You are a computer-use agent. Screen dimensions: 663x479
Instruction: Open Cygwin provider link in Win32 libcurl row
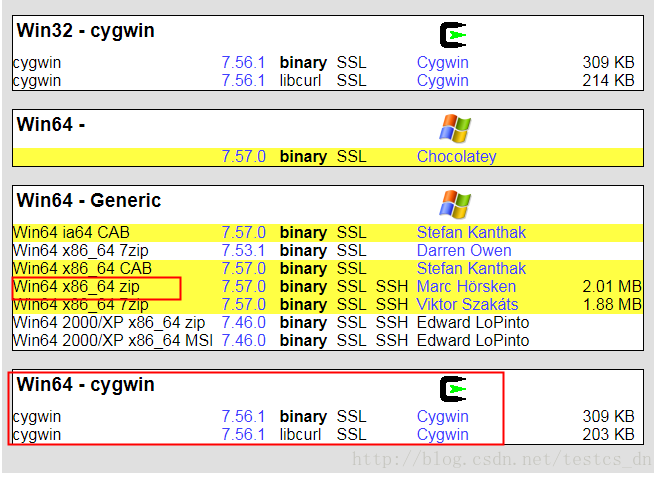coord(443,80)
